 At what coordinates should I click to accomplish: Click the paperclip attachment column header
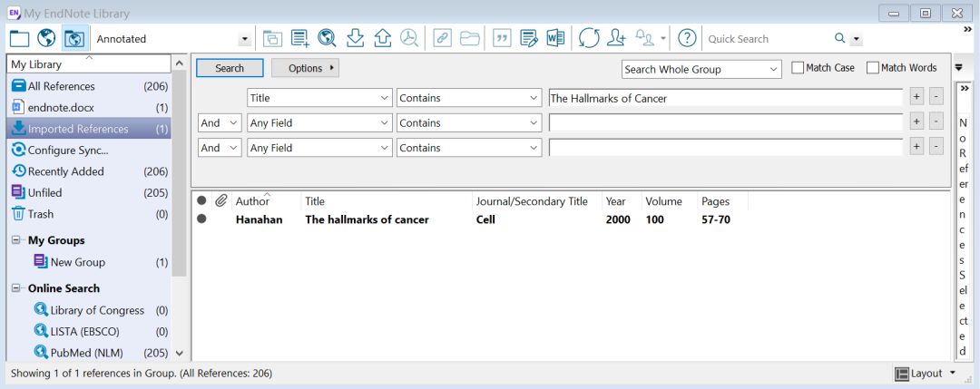coord(220,201)
